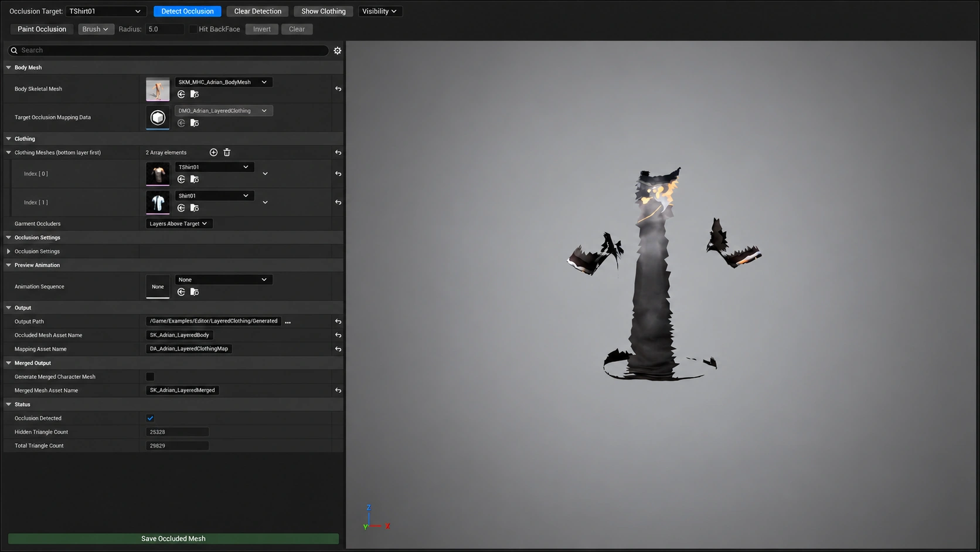
Task: Use selected asset for Body Skeletal Mesh
Action: 182,94
